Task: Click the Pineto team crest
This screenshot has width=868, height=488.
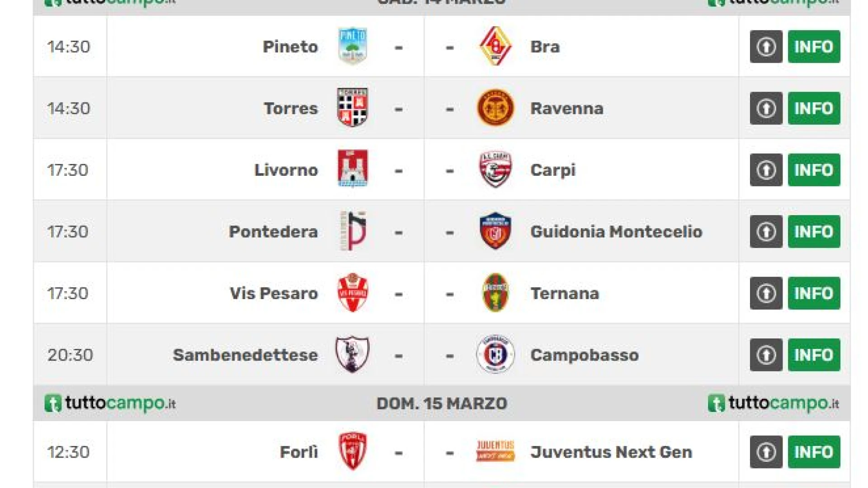Action: pyautogui.click(x=353, y=46)
